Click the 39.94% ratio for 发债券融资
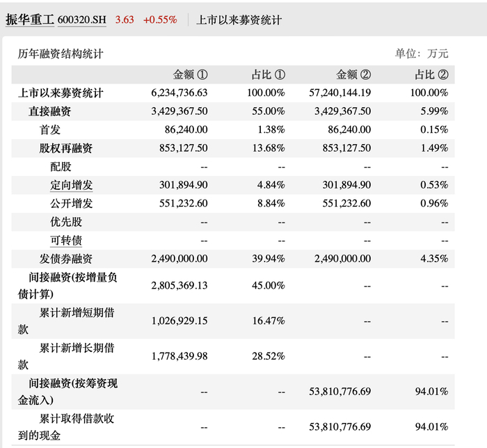Viewport: 487px width, 448px height. 269,259
